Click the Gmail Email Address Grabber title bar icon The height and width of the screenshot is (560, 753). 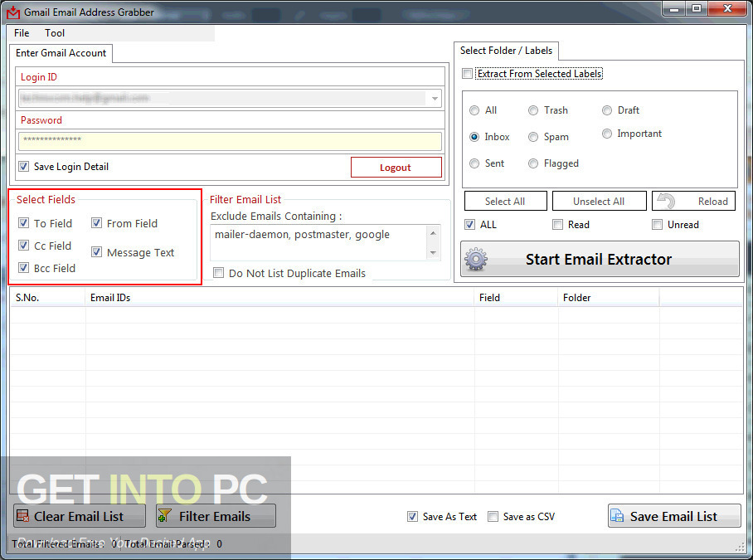pos(13,12)
